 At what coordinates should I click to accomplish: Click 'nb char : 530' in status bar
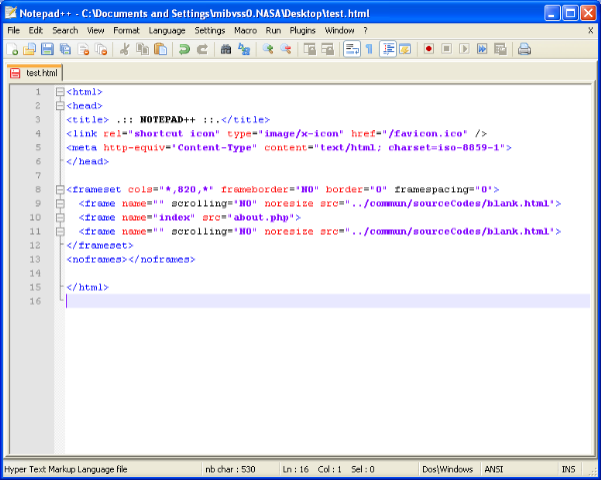[230, 469]
